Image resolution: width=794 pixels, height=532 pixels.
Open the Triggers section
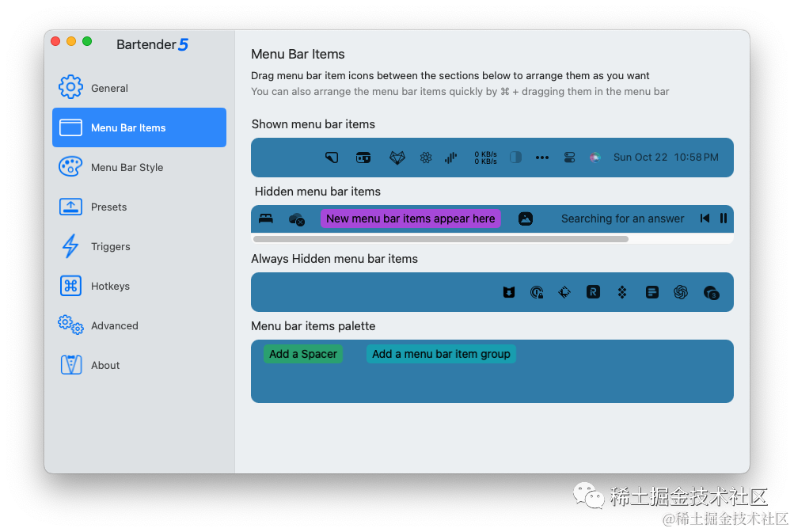[x=110, y=246]
